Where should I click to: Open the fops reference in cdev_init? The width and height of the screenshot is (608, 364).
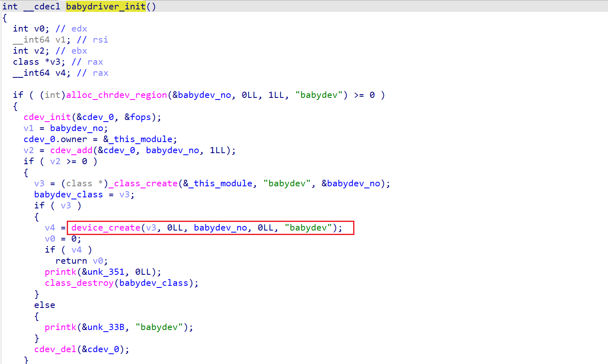140,117
